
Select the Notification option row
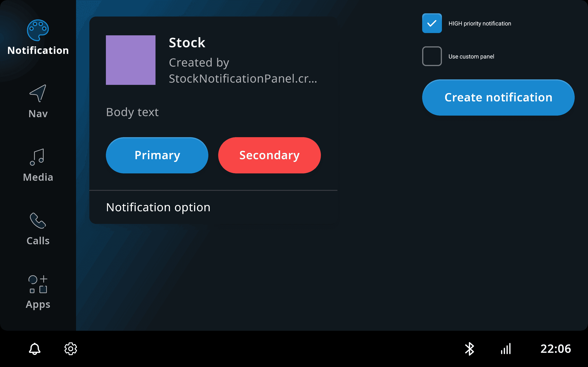point(213,207)
